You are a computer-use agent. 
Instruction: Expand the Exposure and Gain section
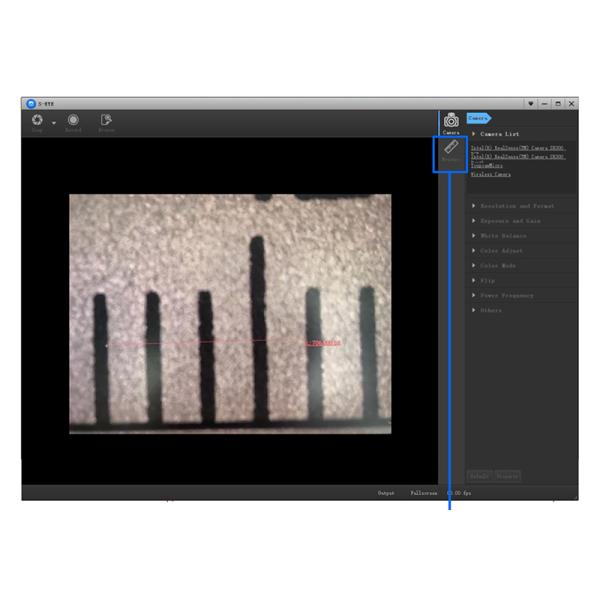(x=510, y=221)
